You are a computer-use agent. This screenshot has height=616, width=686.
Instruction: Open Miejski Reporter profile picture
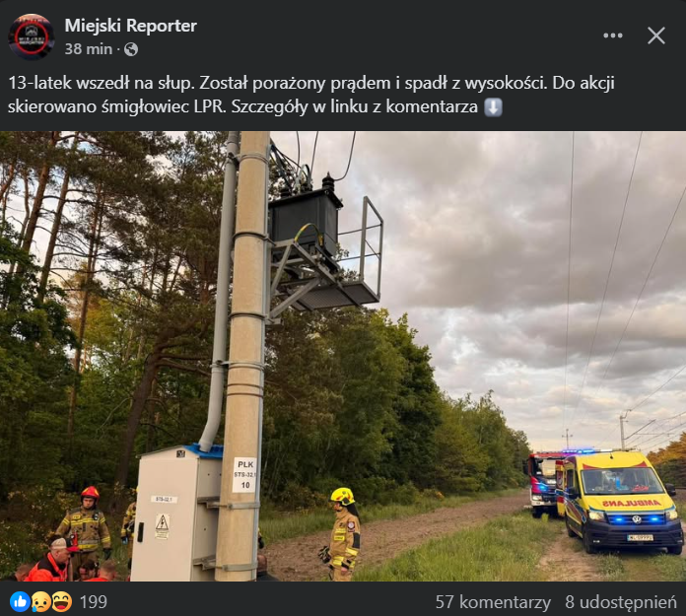click(x=32, y=36)
